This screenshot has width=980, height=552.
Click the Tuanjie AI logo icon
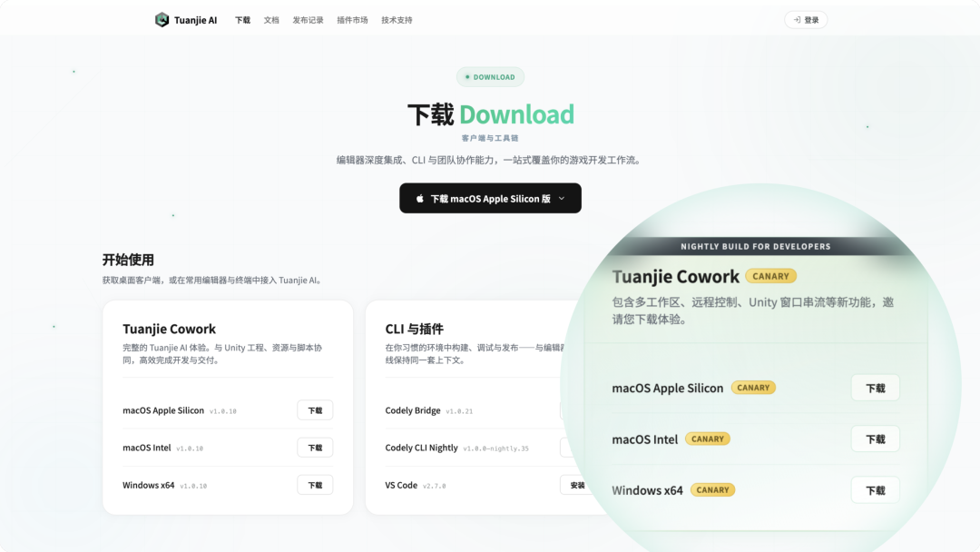tap(162, 20)
